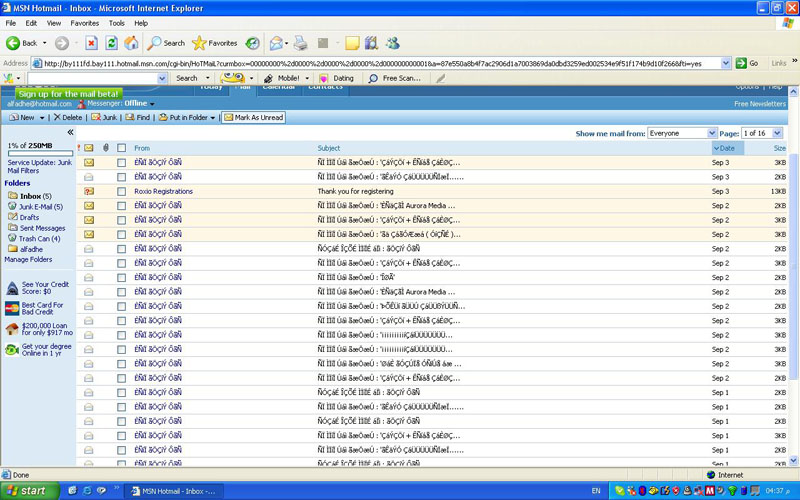Expand the address bar URL dropdown arrow
The image size is (800, 500).
click(x=726, y=63)
